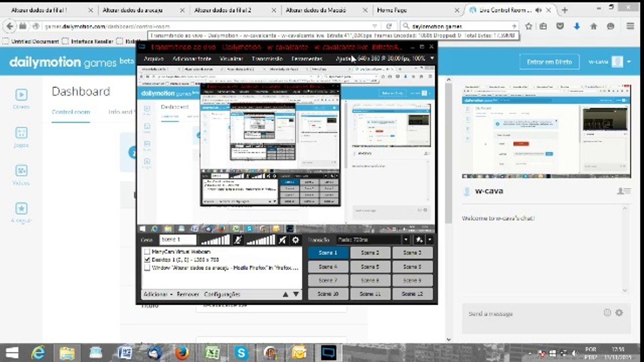Select the Control room dashboard tab

[x=71, y=112]
